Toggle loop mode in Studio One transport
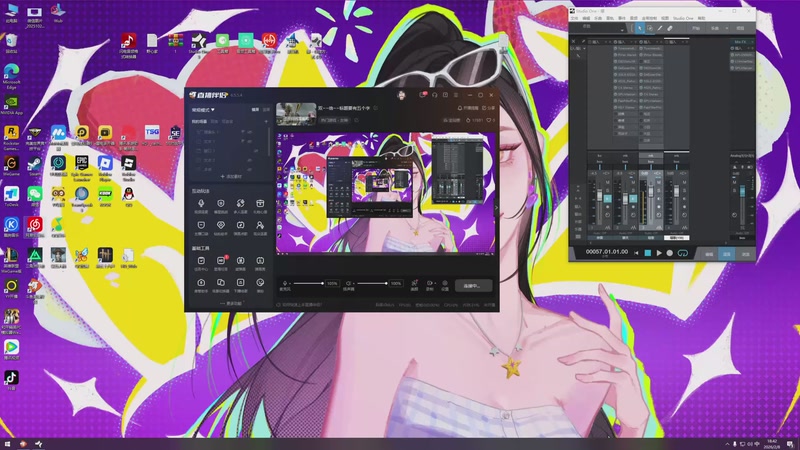This screenshot has width=800, height=450. (x=683, y=253)
